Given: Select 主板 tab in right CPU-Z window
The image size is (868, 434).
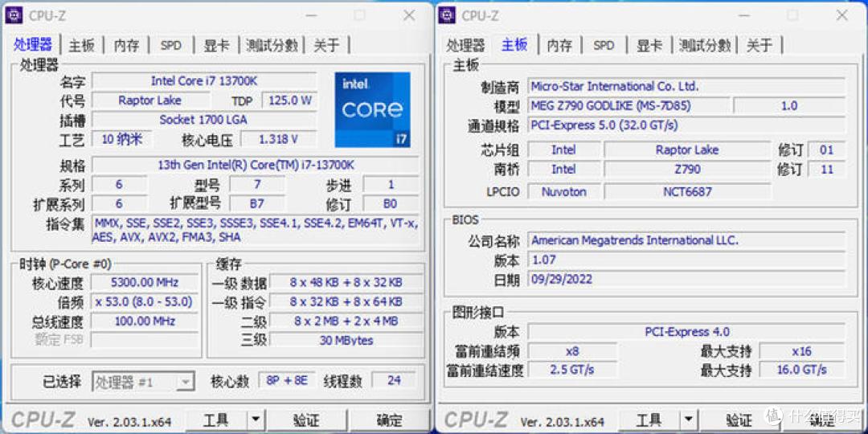Looking at the screenshot, I should (x=514, y=45).
